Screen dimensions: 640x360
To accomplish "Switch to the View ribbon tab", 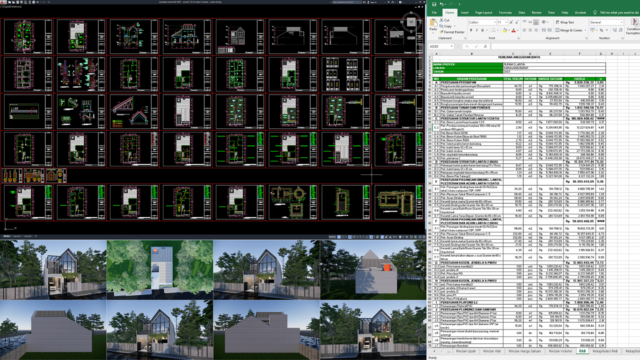I will (x=551, y=13).
